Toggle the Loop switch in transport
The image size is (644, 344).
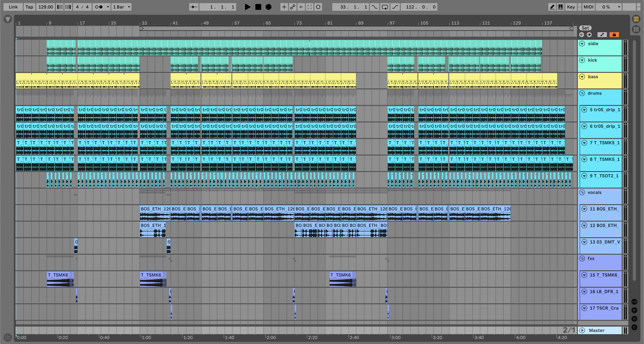[385, 7]
